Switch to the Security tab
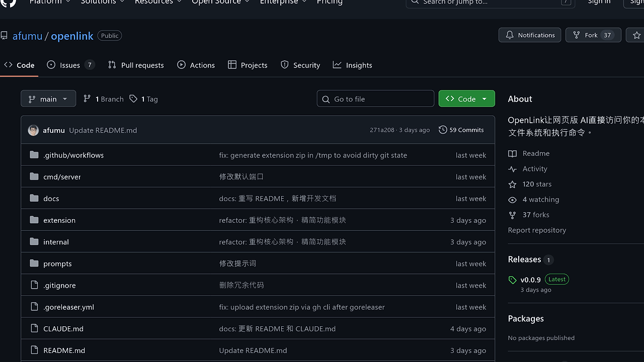 pyautogui.click(x=300, y=65)
